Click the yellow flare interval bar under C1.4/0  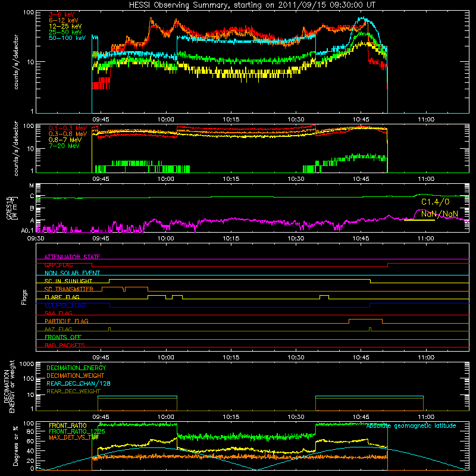pos(419,220)
